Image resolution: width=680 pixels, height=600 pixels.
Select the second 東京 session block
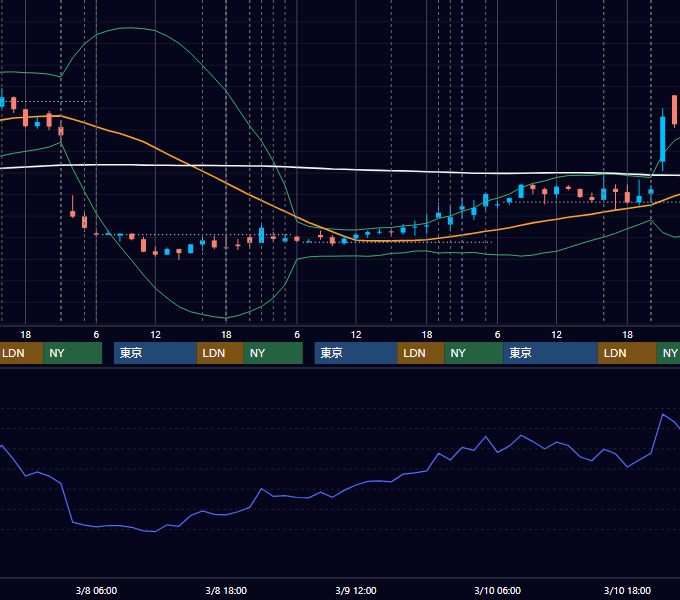coord(356,353)
